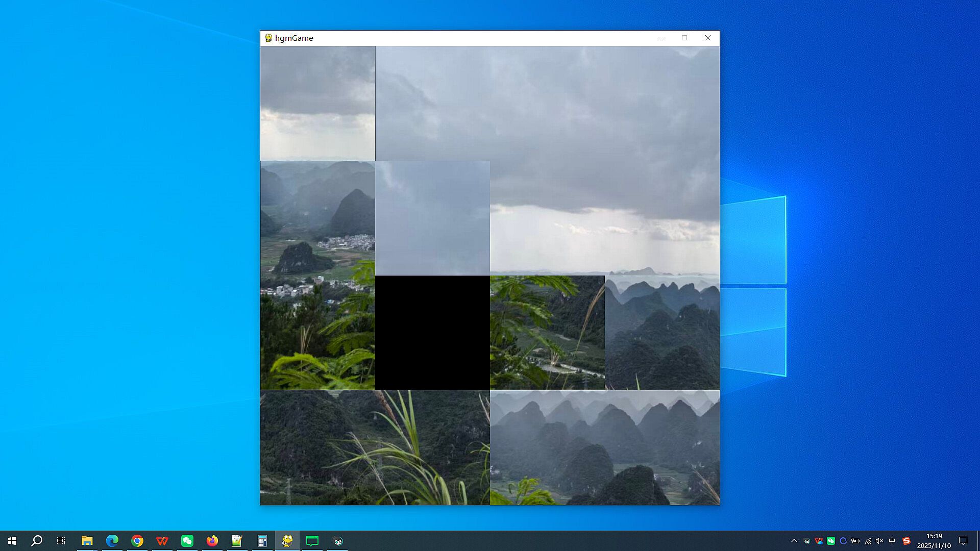Image resolution: width=980 pixels, height=551 pixels.
Task: Open the Windows Start menu
Action: [12, 541]
